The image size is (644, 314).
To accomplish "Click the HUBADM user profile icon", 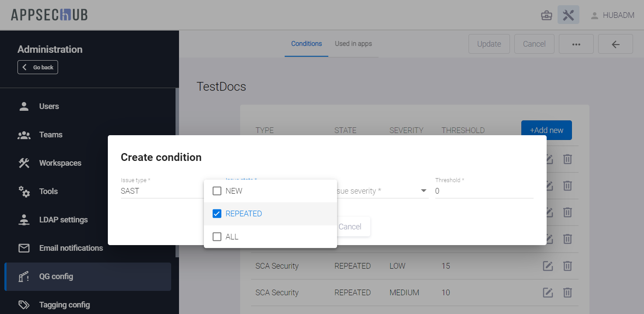I will 594,16.
